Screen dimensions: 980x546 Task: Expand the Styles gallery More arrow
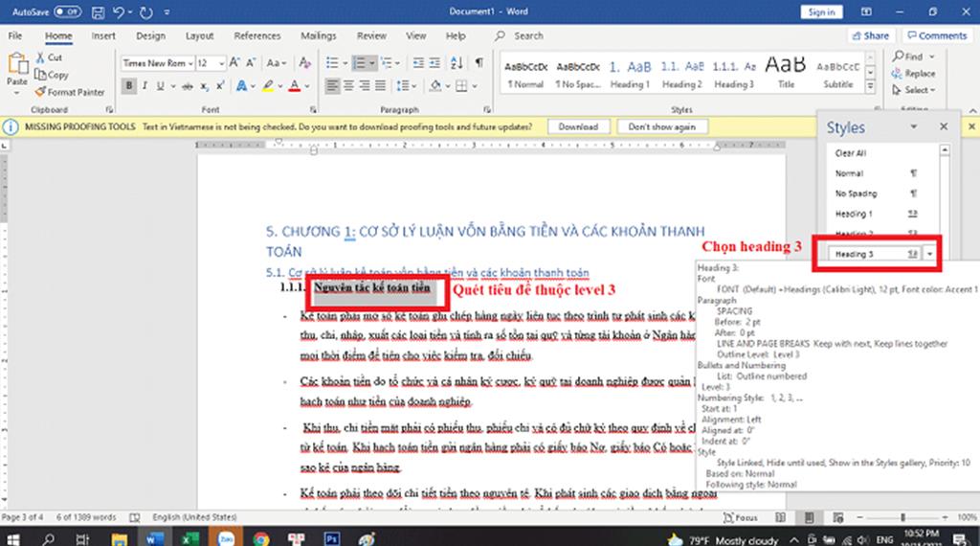[x=870, y=87]
